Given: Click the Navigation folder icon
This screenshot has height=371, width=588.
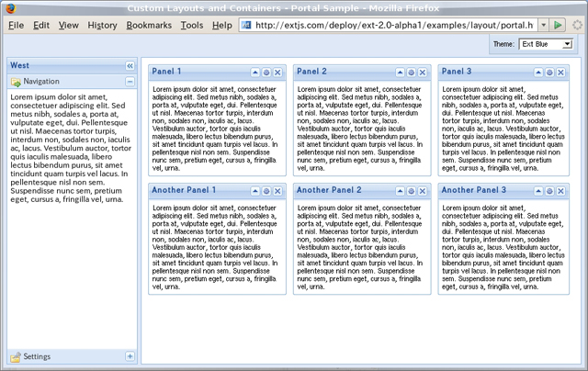Looking at the screenshot, I should (16, 82).
